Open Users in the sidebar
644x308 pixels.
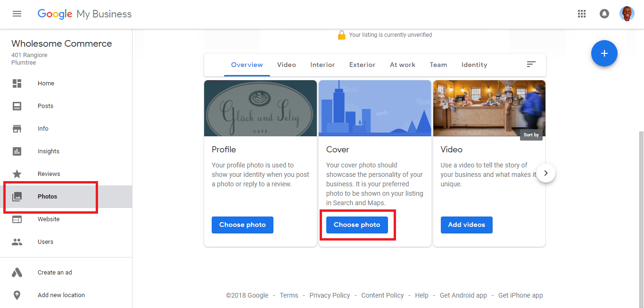coord(66,242)
